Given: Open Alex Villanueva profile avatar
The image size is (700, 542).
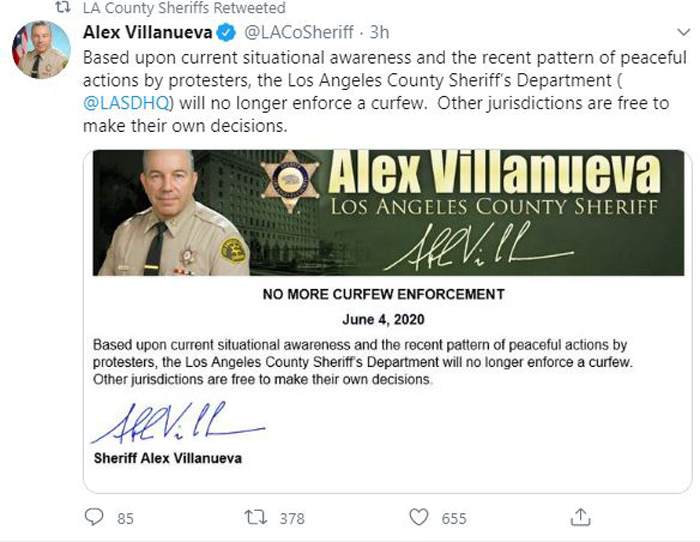Looking at the screenshot, I should 41,50.
